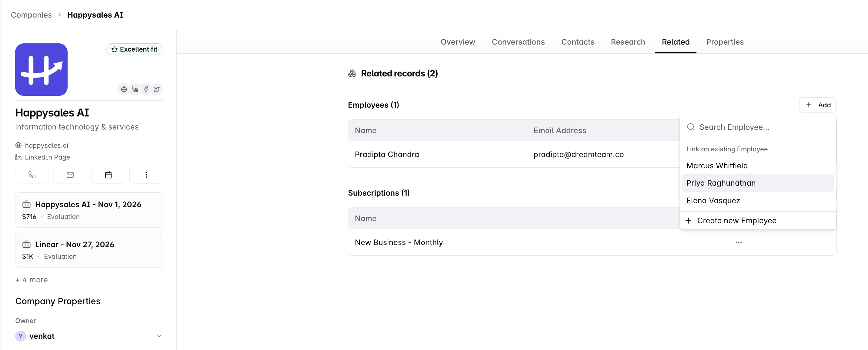
Task: Click the calendar schedule icon button
Action: click(108, 175)
